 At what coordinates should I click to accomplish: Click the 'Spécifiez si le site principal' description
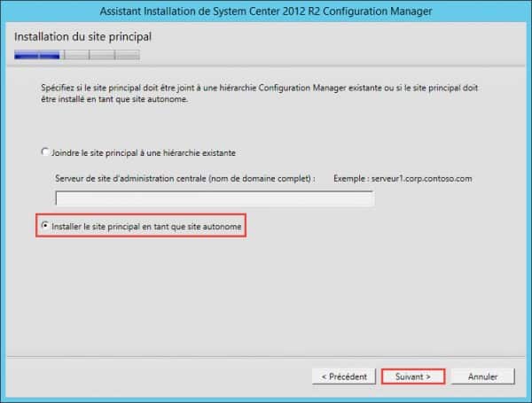point(260,94)
